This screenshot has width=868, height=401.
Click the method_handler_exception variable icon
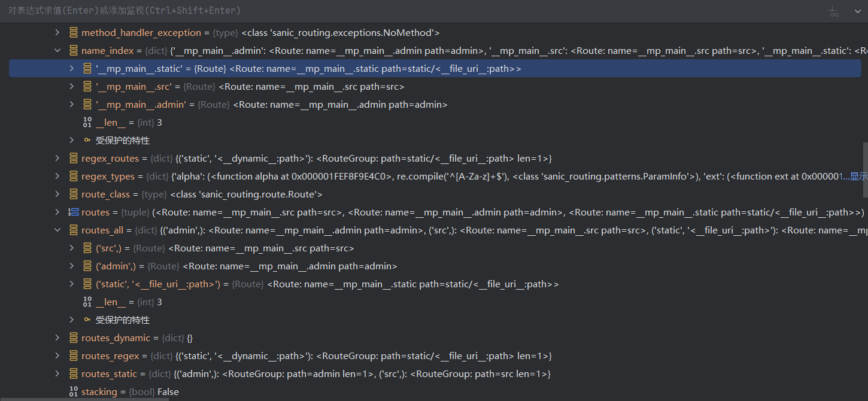click(x=74, y=33)
